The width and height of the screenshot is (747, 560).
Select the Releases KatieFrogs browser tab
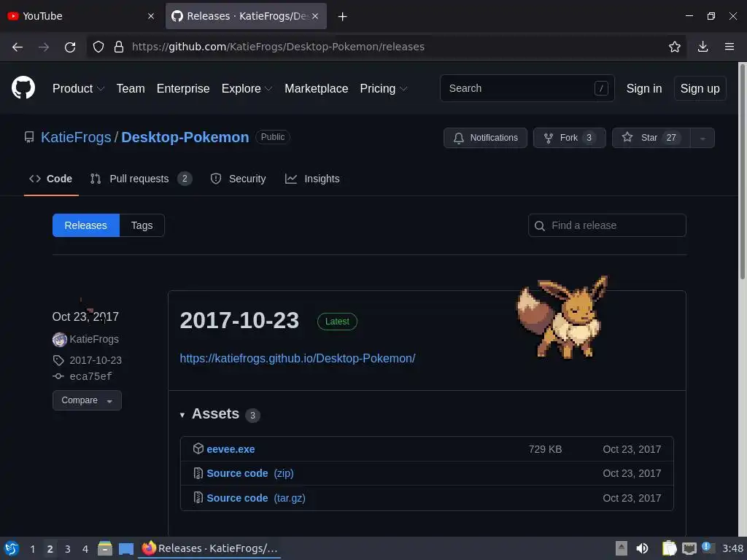(x=246, y=16)
